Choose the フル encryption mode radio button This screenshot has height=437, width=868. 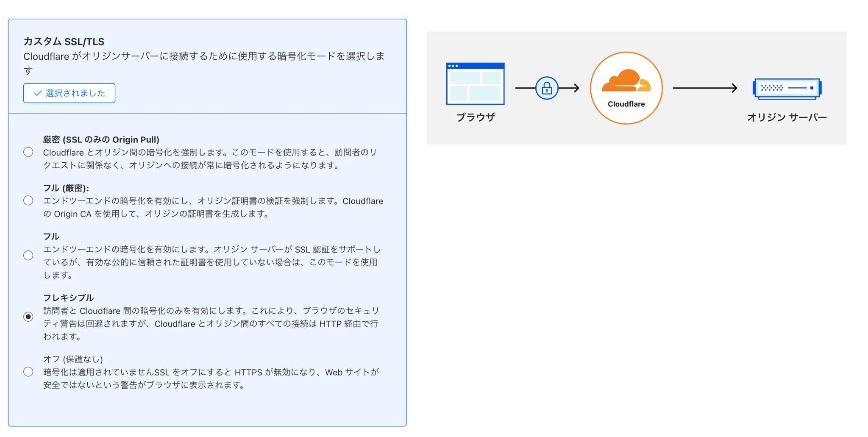(x=28, y=255)
